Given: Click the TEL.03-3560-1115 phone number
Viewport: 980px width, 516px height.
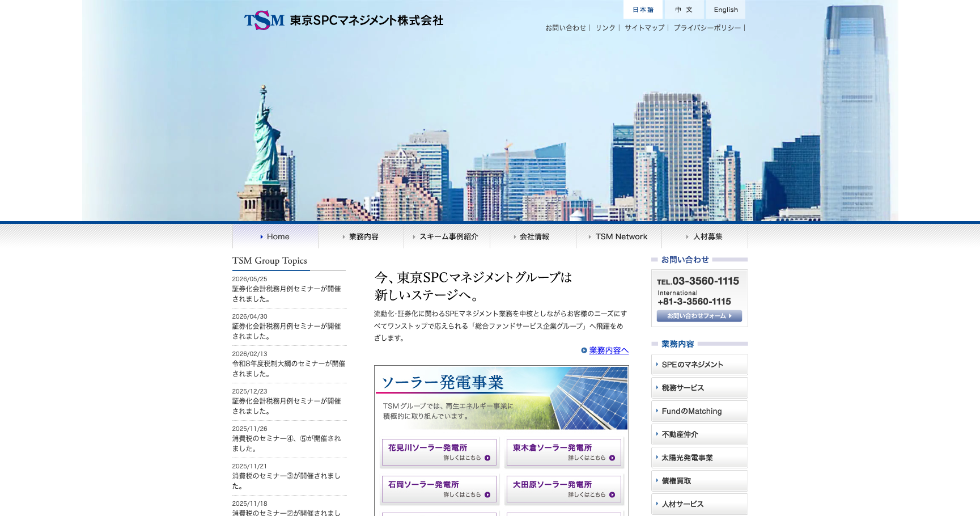Looking at the screenshot, I should pyautogui.click(x=698, y=281).
